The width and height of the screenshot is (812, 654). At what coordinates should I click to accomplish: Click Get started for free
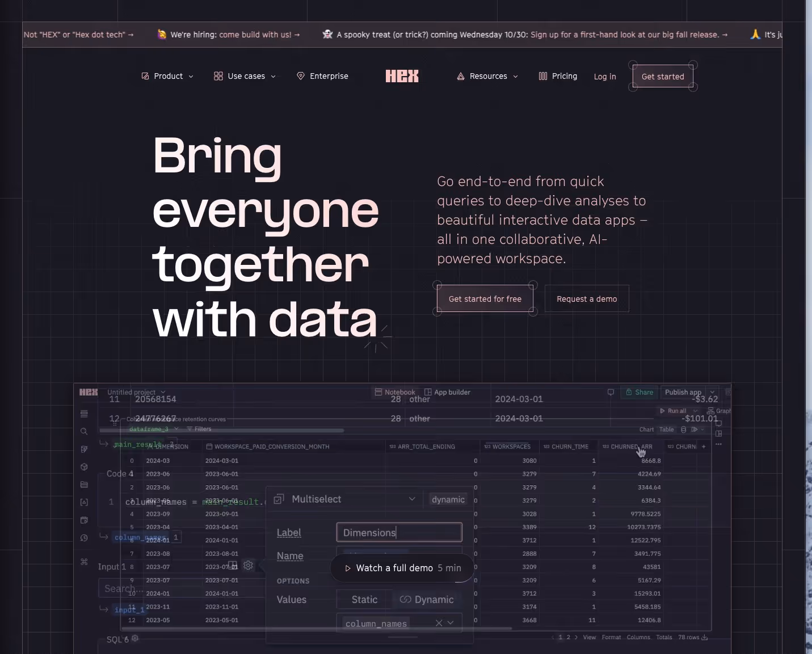tap(485, 299)
